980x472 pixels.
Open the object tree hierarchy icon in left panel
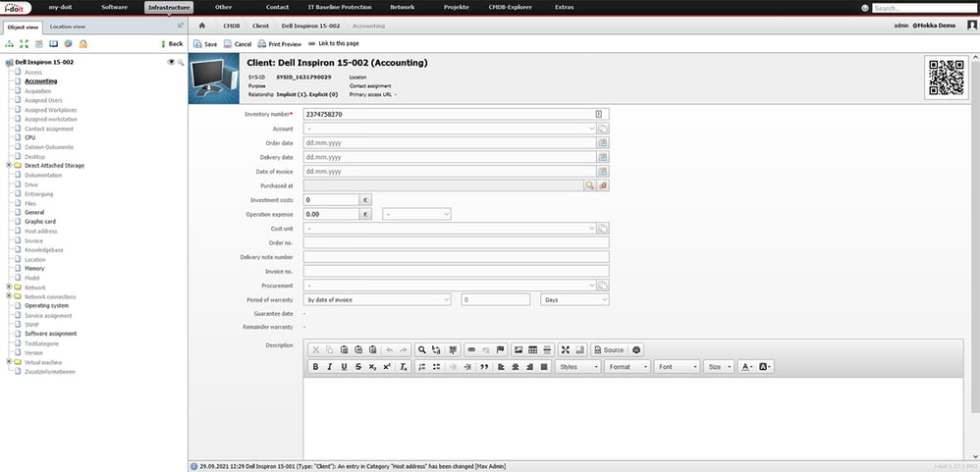[10, 44]
